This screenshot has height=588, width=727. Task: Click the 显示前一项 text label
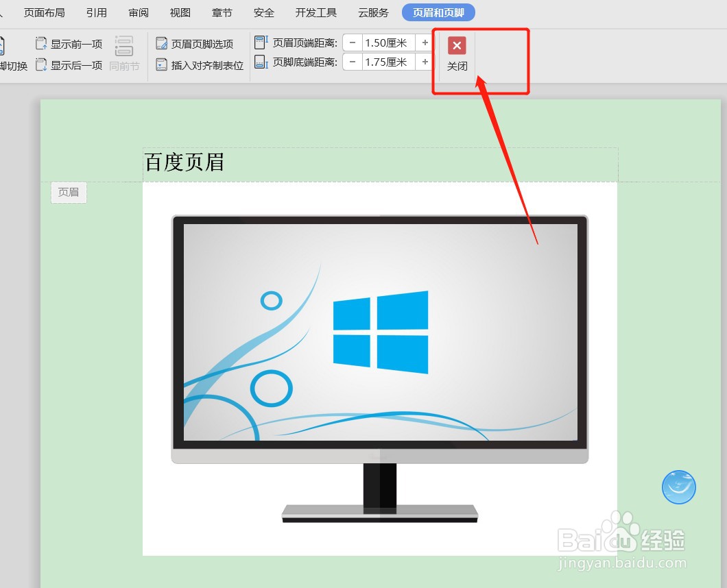77,44
